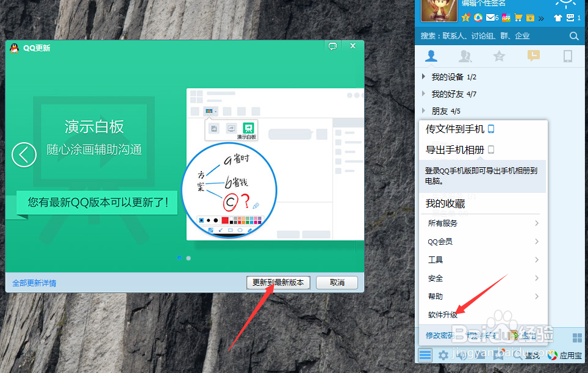Switch to the Mobile phone tab
The width and height of the screenshot is (588, 373).
(x=568, y=56)
